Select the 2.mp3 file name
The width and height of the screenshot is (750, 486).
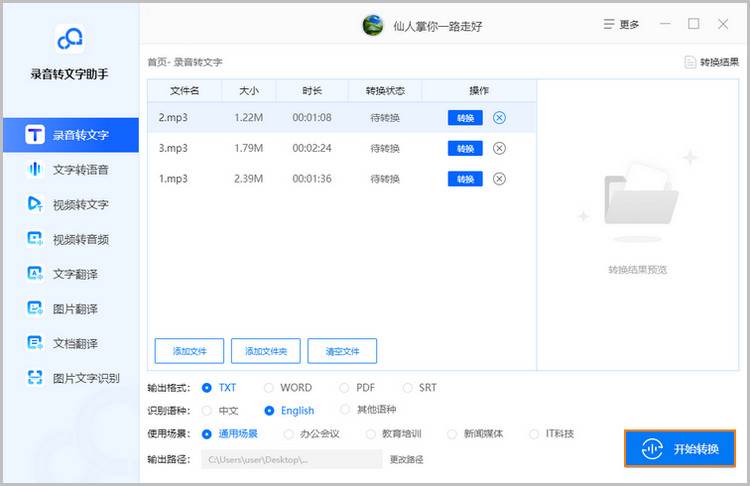pyautogui.click(x=173, y=118)
